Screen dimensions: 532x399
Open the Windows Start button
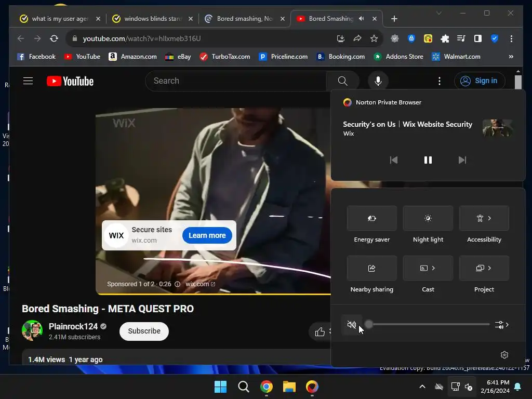click(x=220, y=387)
